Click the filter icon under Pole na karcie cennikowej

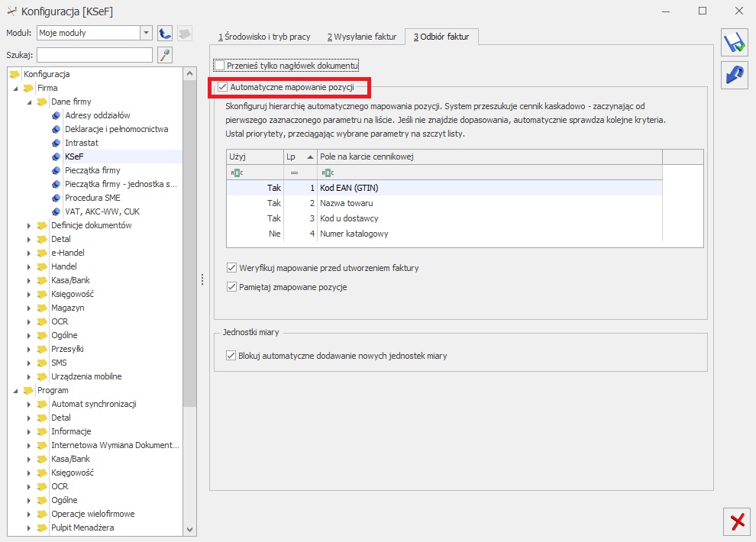[328, 173]
